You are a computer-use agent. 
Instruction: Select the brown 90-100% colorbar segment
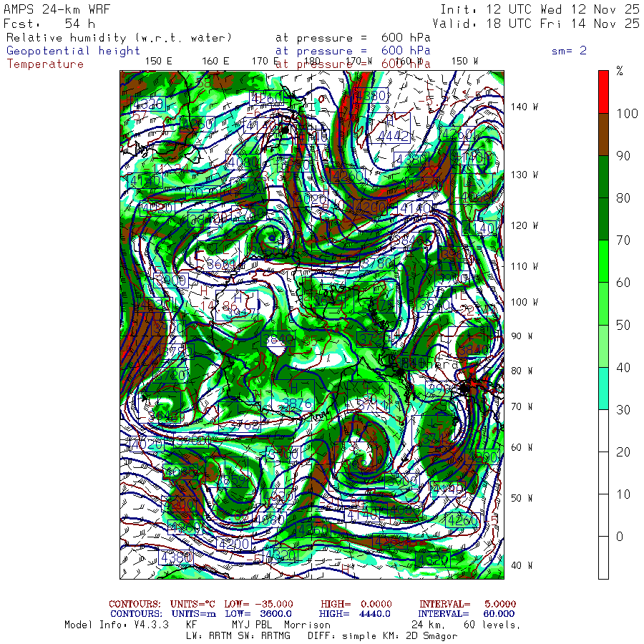coord(603,135)
